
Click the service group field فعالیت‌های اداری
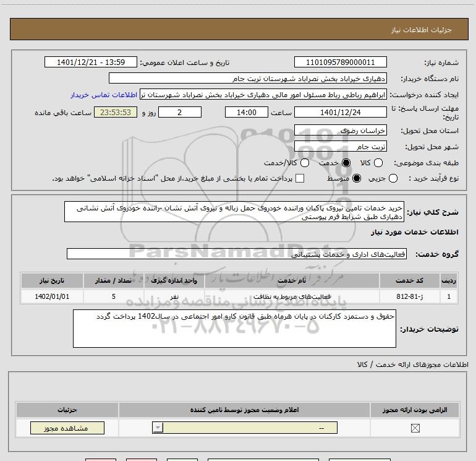tap(237, 254)
